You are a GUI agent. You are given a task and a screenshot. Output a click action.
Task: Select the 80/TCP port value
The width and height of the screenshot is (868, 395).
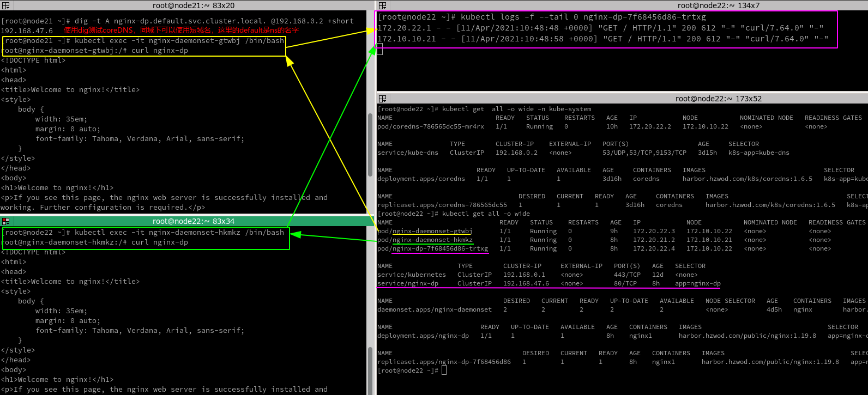tap(625, 283)
